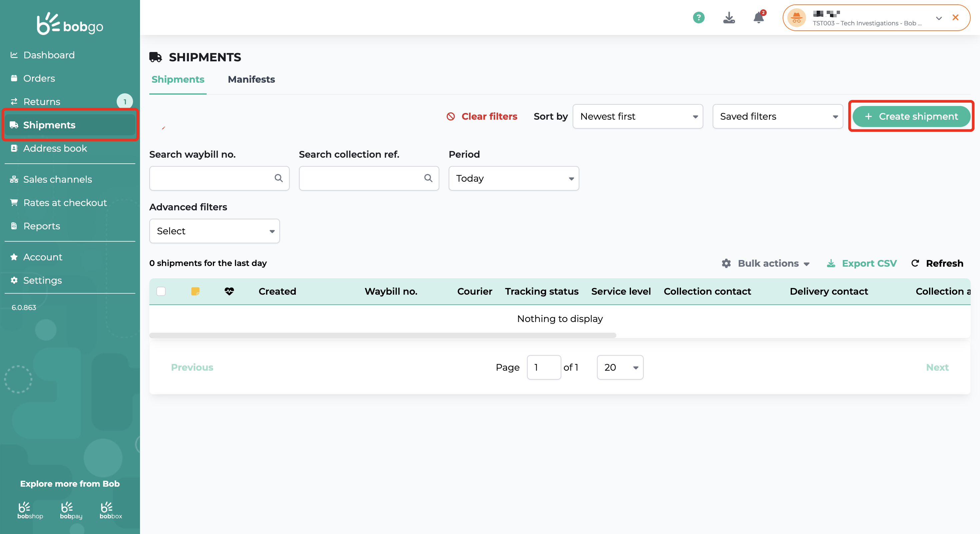Image resolution: width=980 pixels, height=534 pixels.
Task: Click the table horizontal scrollbar
Action: coord(383,335)
